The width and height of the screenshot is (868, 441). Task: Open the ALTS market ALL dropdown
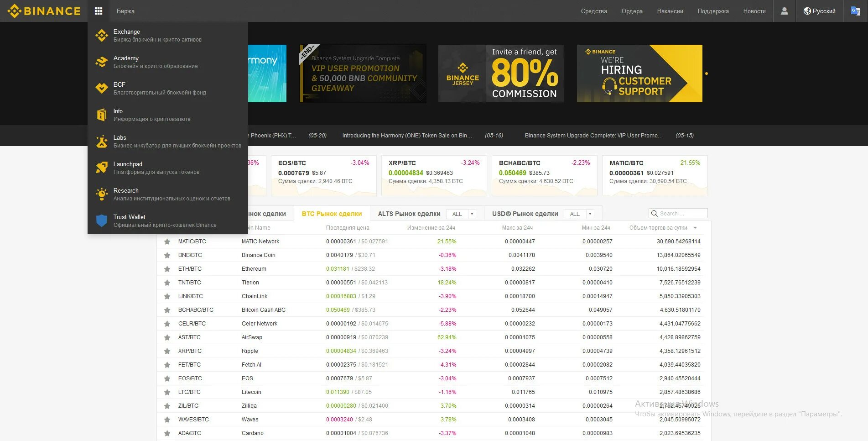[x=461, y=214]
